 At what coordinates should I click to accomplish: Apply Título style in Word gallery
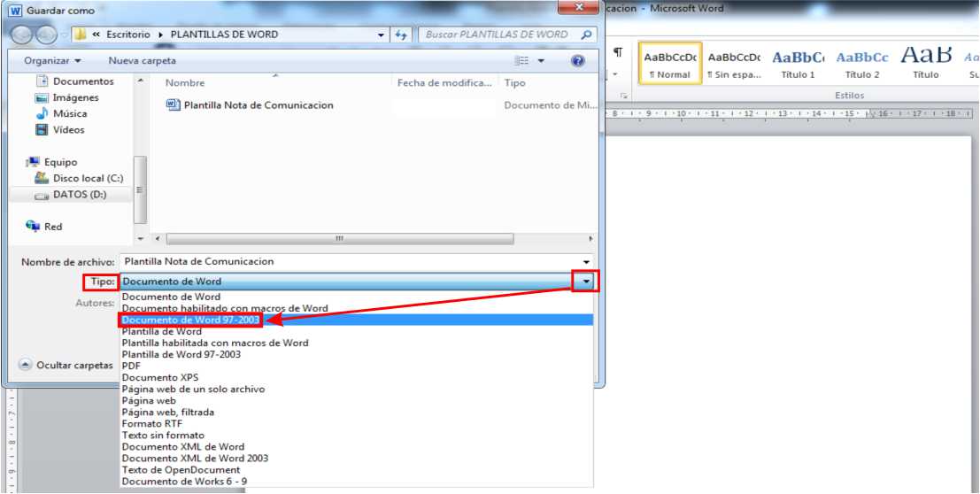926,63
